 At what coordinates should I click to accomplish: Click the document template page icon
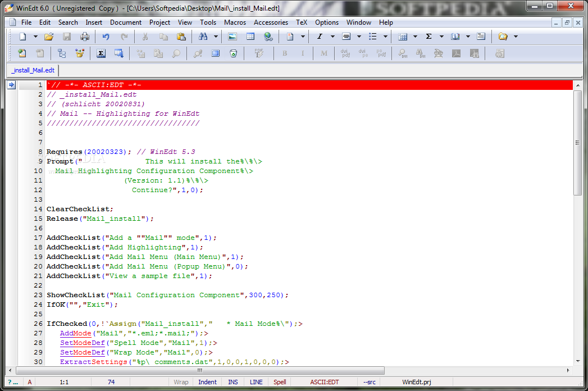pyautogui.click(x=290, y=37)
